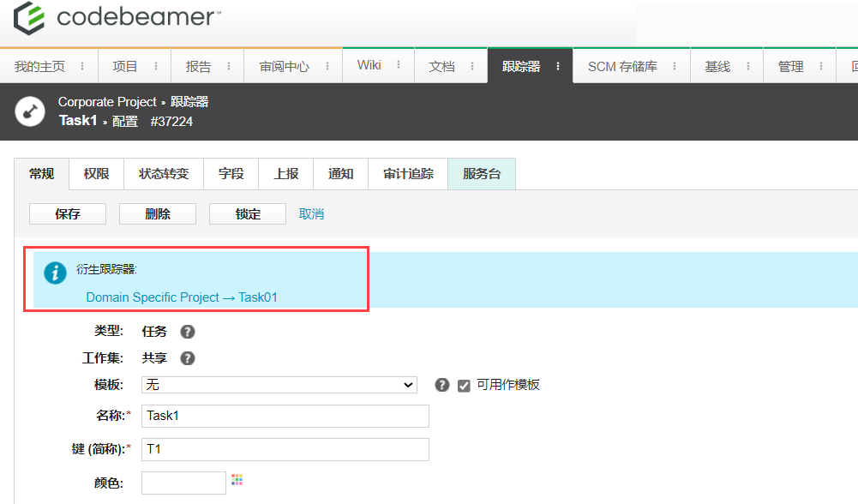
Task: Open 文档 navigation item
Action: point(441,66)
